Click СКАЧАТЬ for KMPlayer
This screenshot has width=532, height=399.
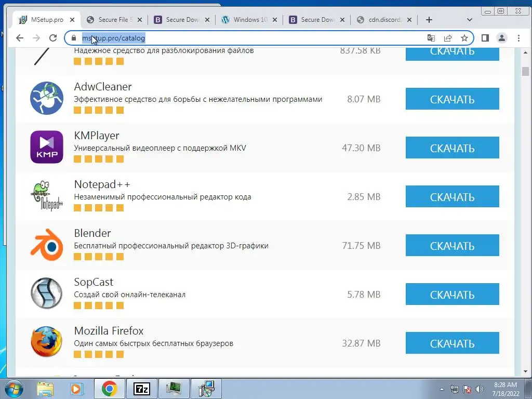[453, 148]
